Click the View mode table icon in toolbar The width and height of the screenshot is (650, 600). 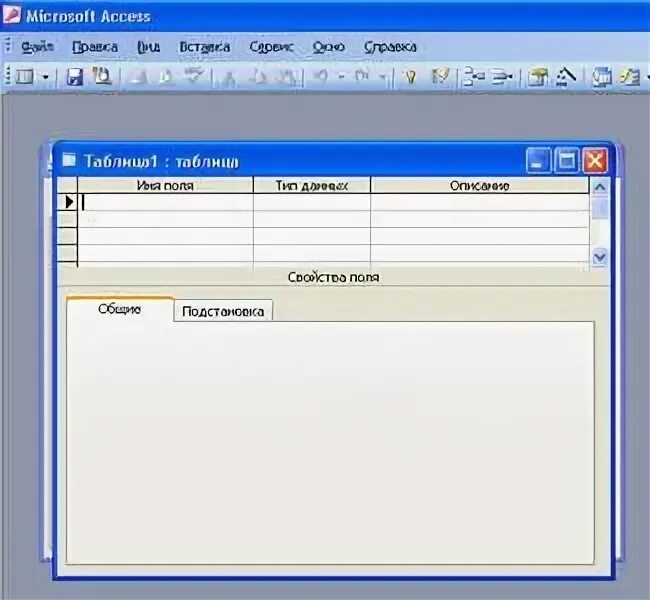(25, 77)
